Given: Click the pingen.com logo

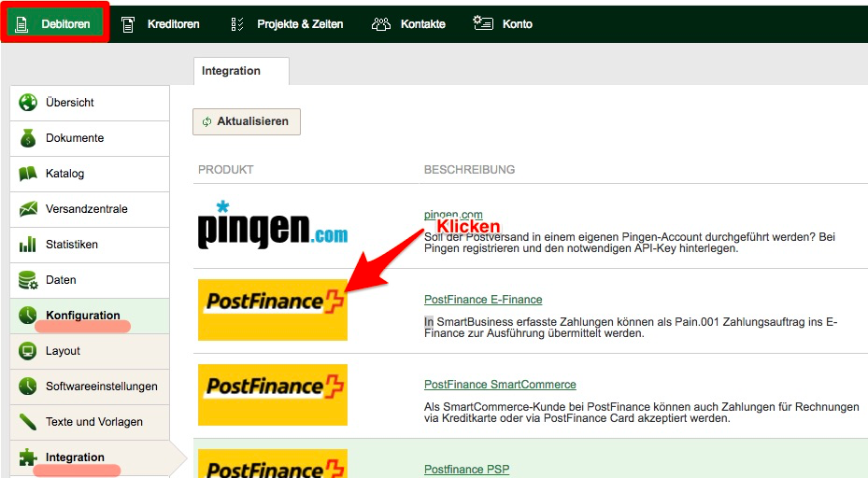Looking at the screenshot, I should click(273, 226).
